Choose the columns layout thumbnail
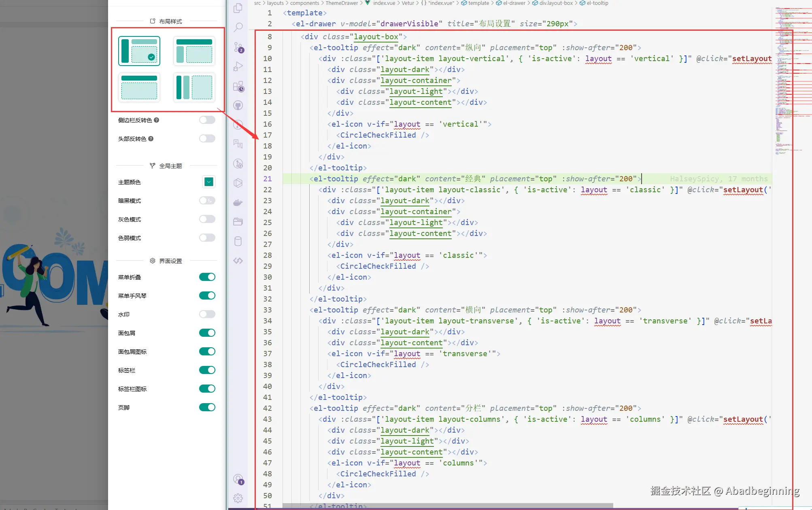 [x=194, y=87]
